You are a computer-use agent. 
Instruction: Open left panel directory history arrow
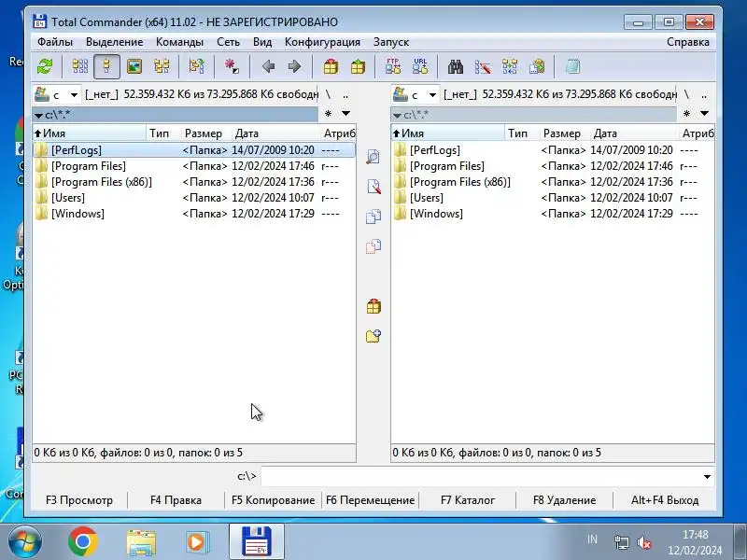[x=345, y=113]
